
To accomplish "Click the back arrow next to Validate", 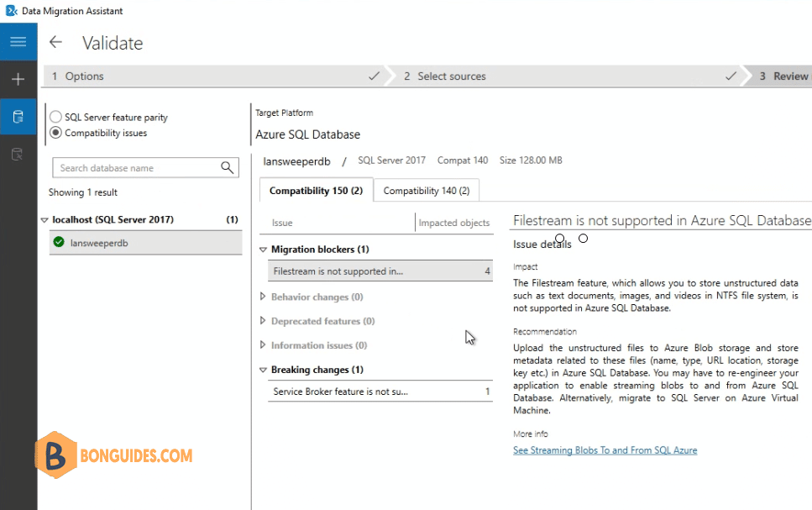I will click(x=55, y=42).
